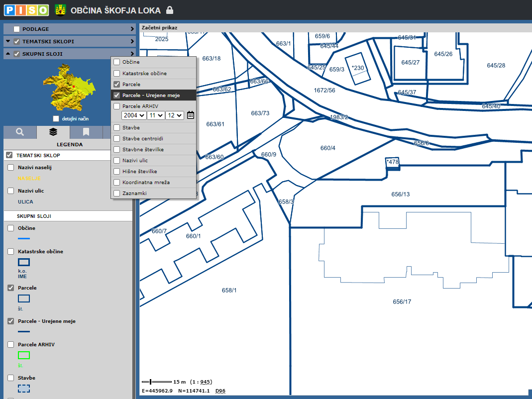532x399 pixels.
Task: Open the year dropdown showing 2004
Action: pos(133,115)
